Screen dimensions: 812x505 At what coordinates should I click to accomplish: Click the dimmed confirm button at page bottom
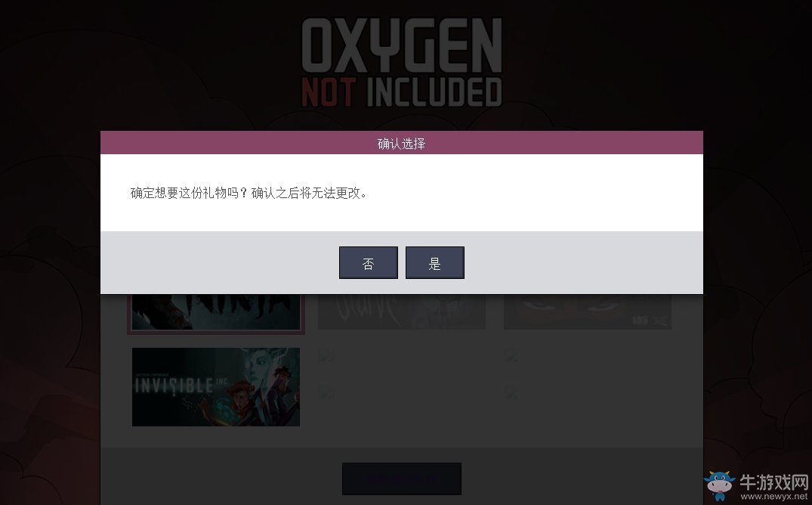402,479
